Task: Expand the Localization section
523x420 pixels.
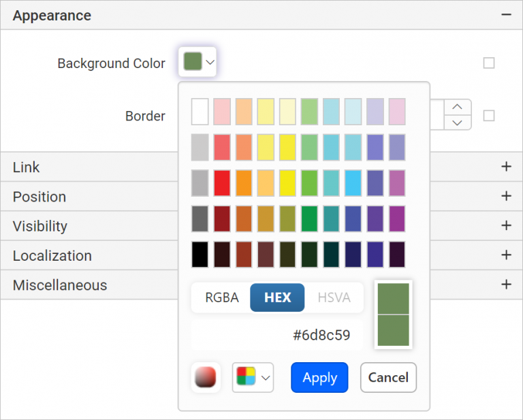Action: click(506, 255)
